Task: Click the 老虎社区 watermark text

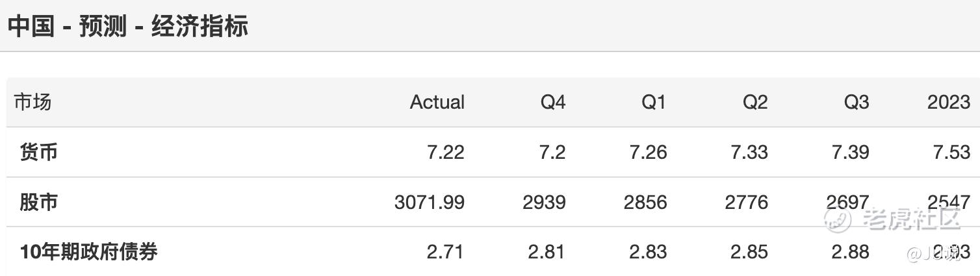Action: click(910, 219)
